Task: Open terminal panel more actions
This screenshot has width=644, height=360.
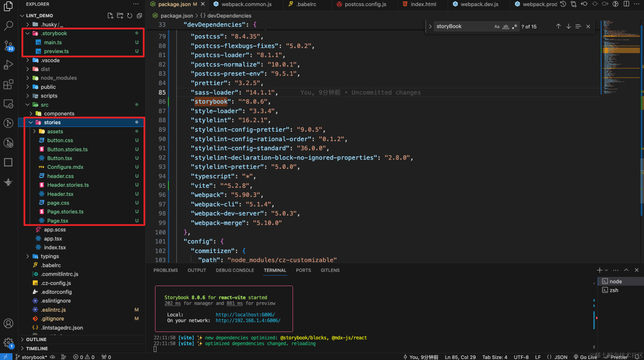Action: pos(616,270)
